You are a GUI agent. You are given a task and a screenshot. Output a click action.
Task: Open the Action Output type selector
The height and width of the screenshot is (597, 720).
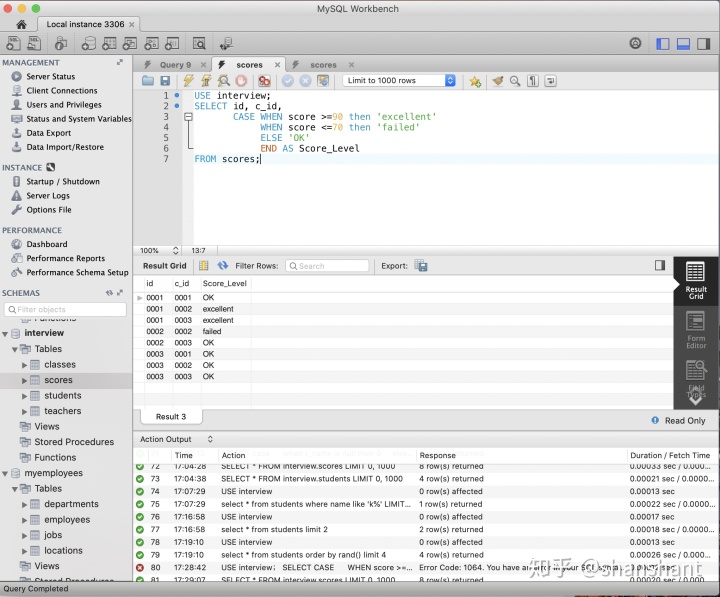click(x=210, y=439)
